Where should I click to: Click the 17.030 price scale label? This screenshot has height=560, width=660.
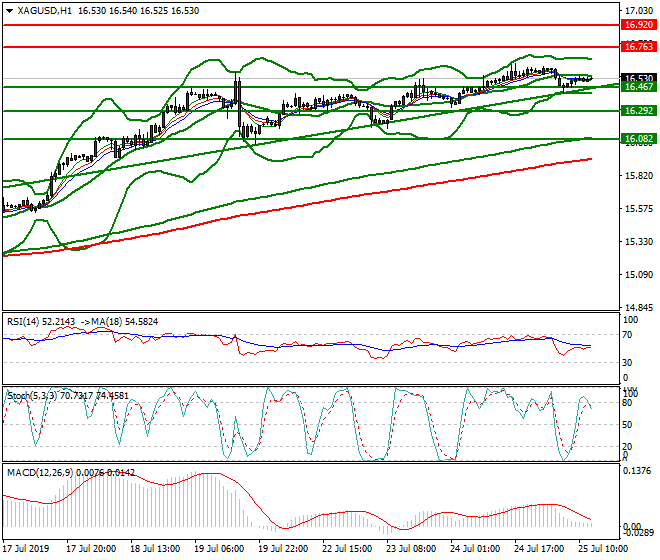(639, 11)
